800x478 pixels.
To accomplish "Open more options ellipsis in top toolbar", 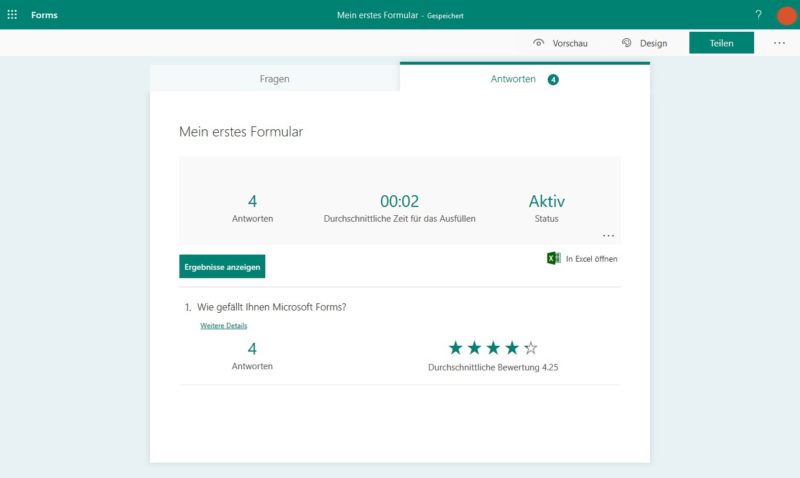I will click(x=779, y=43).
